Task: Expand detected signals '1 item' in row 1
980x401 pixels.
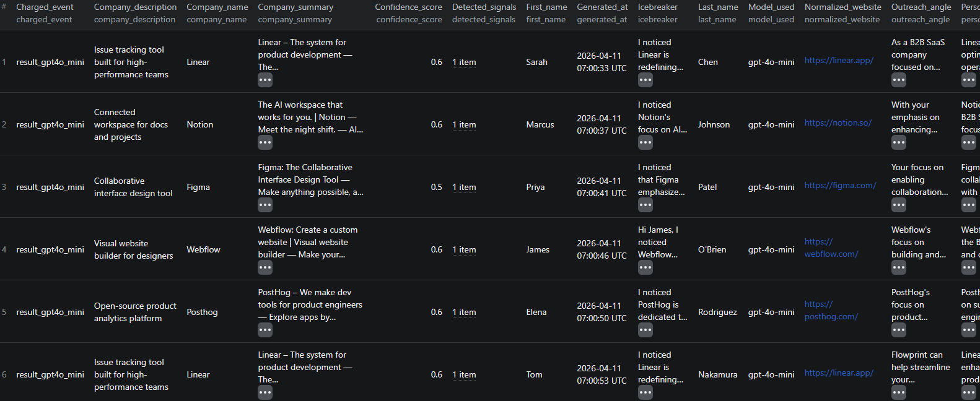Action: tap(464, 62)
